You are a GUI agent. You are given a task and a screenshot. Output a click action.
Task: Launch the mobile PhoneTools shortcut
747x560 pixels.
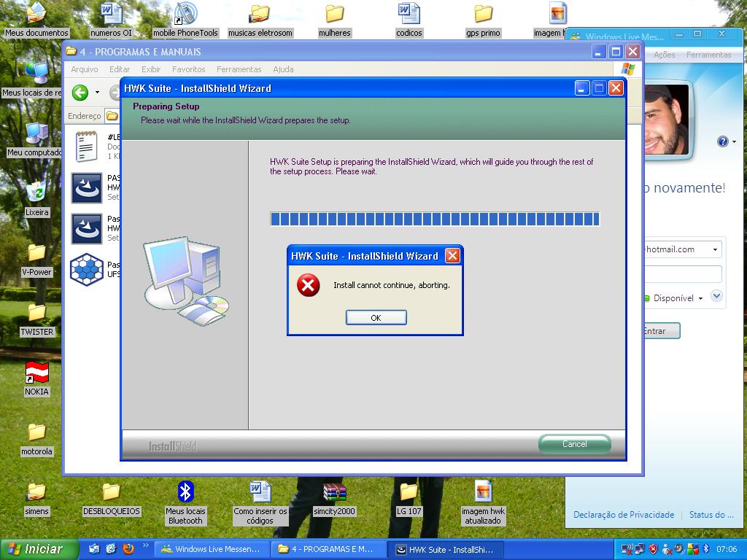pyautogui.click(x=185, y=20)
